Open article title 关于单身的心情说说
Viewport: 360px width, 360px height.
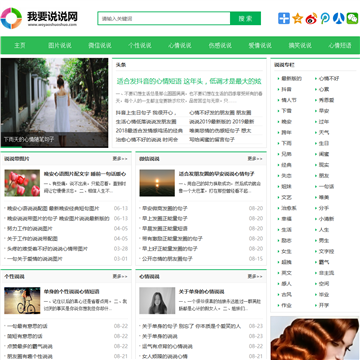[202, 292]
